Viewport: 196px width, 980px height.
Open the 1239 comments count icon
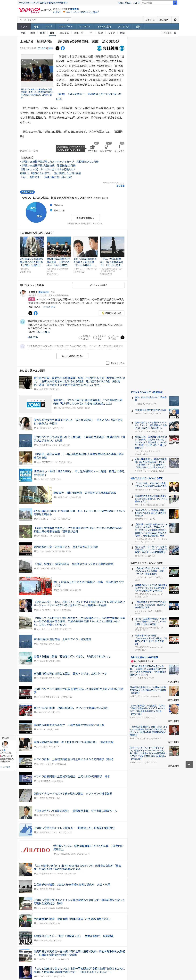pyautogui.click(x=41, y=48)
